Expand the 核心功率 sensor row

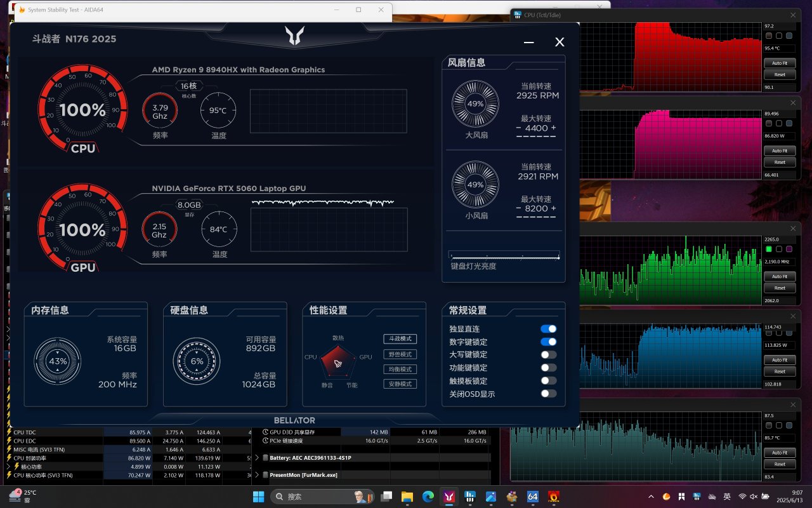(8, 466)
